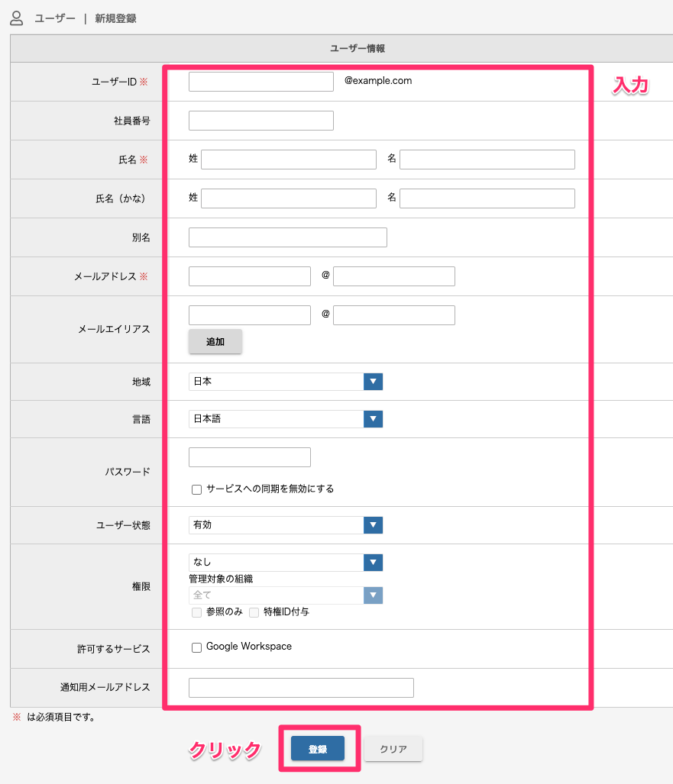Click the ユーザー情報 section header
Screen dimensions: 673x784
pyautogui.click(x=358, y=49)
